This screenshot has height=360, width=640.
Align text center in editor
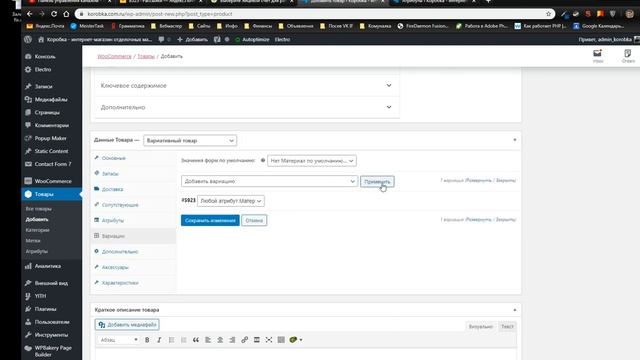click(220, 340)
